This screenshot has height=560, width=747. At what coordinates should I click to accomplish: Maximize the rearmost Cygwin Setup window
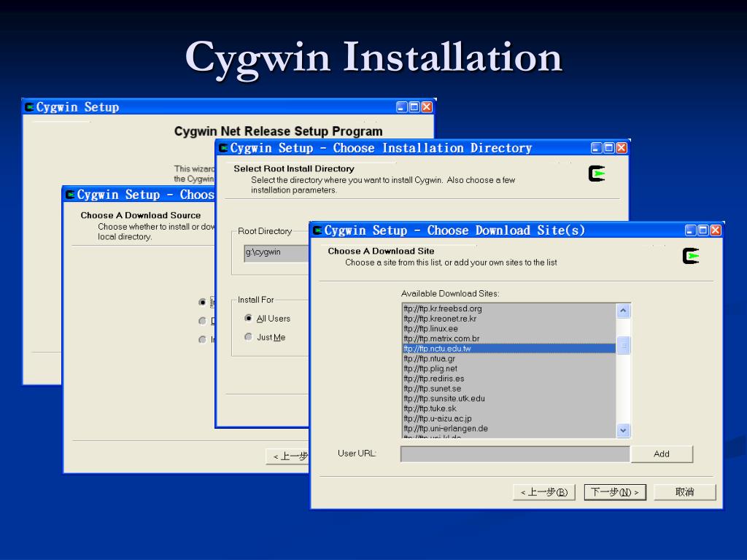[x=414, y=107]
